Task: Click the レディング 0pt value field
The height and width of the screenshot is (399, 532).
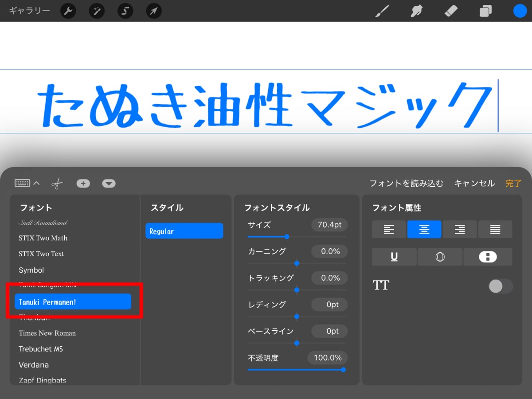Action: click(x=329, y=305)
